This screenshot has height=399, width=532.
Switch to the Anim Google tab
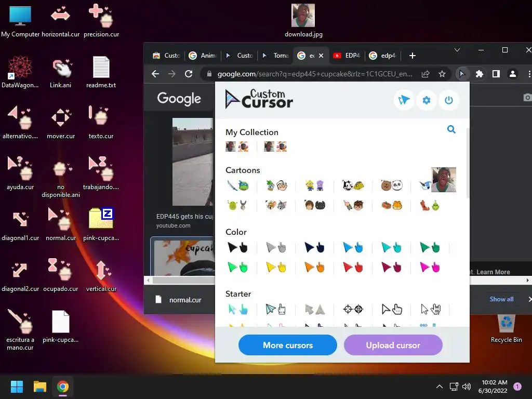pos(203,56)
